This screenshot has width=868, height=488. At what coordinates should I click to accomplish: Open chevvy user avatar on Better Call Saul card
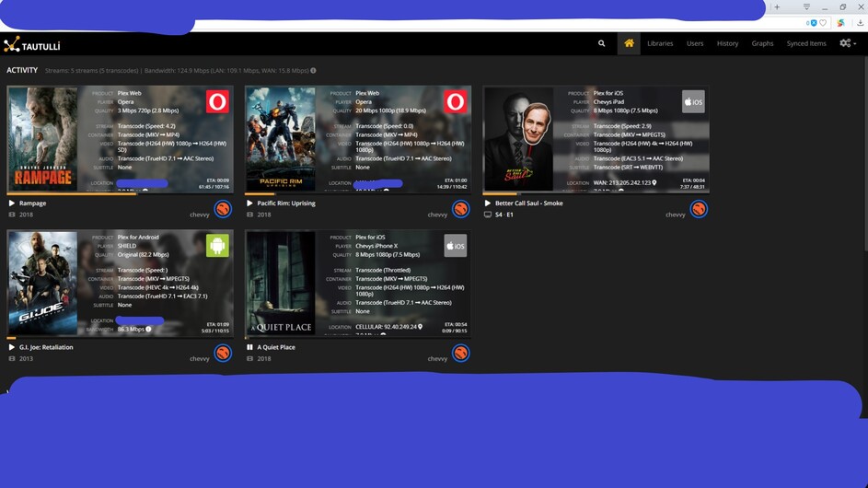coord(699,209)
